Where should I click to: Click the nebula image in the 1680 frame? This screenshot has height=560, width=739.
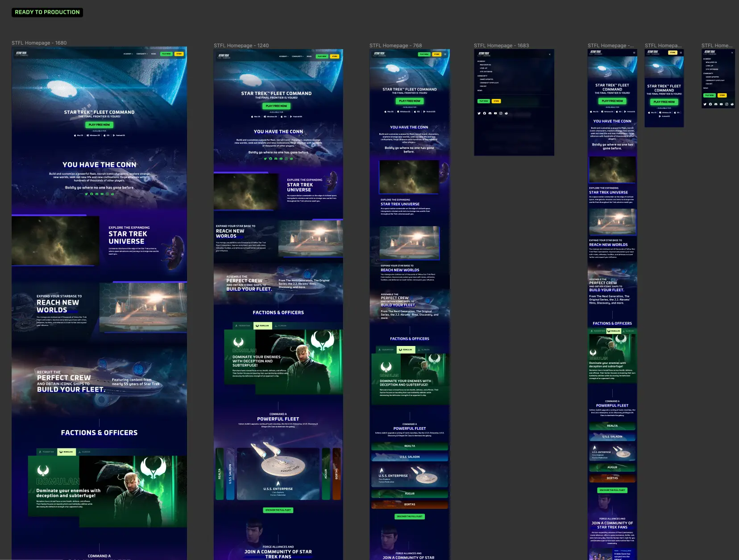56,241
